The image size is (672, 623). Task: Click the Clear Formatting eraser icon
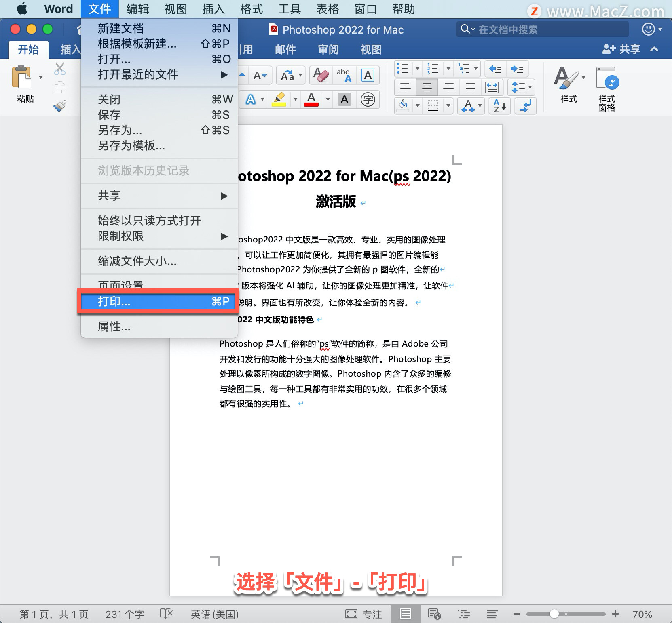pos(321,75)
